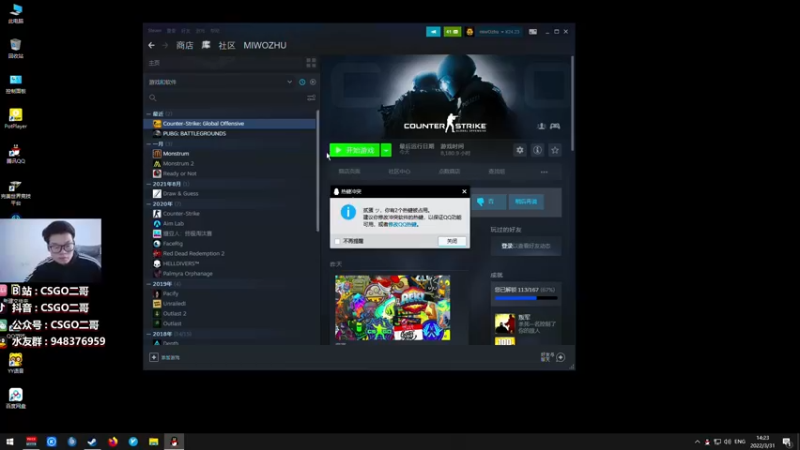Open the dropdown arrow next to 开始游戏
This screenshot has height=450, width=800.
[x=386, y=150]
